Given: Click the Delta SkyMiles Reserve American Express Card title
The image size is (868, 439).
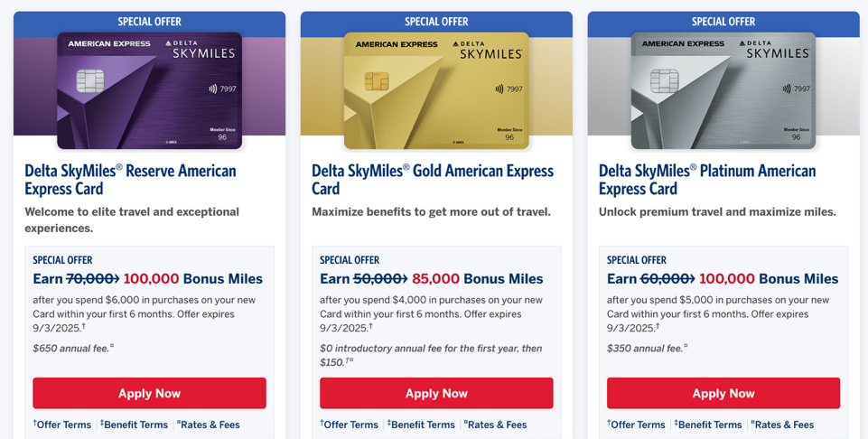Looking at the screenshot, I should [131, 180].
